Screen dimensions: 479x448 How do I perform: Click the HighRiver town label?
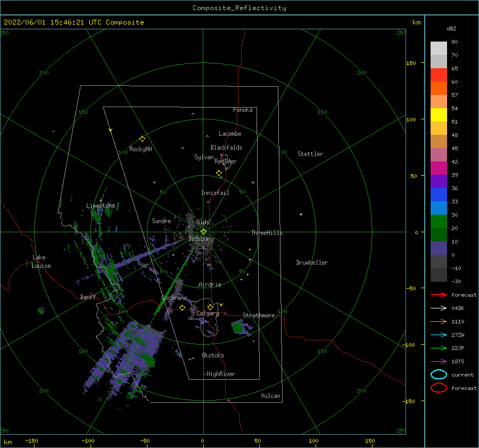[221, 374]
